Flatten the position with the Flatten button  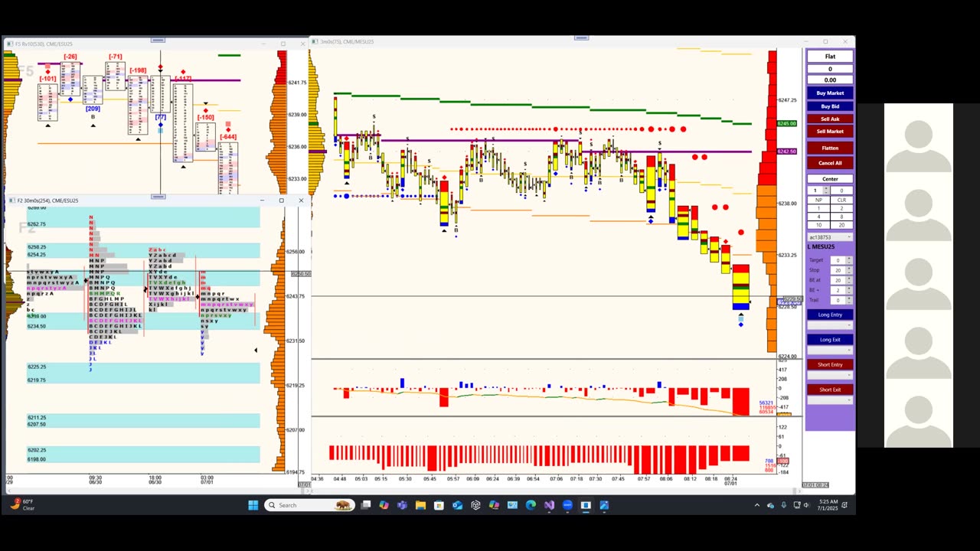pos(830,148)
